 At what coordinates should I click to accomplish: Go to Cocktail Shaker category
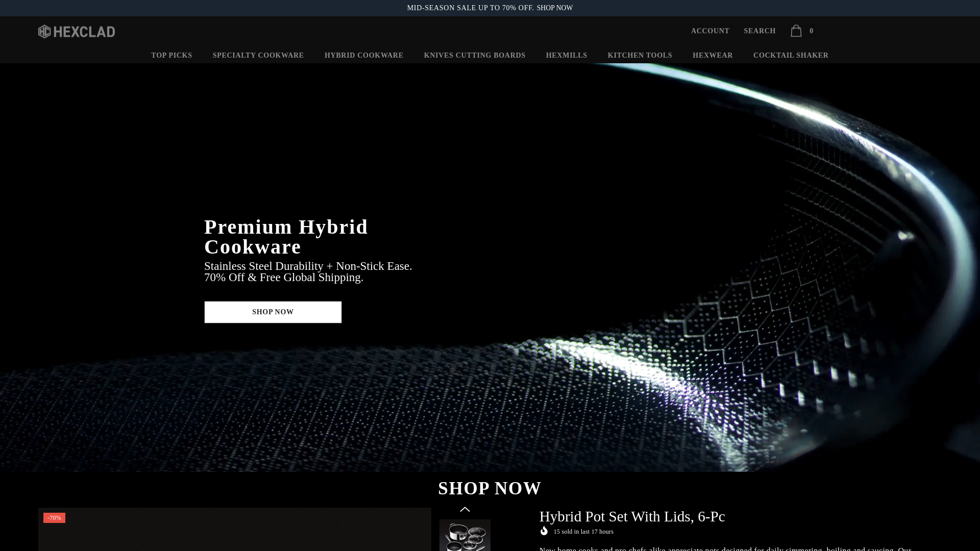791,55
